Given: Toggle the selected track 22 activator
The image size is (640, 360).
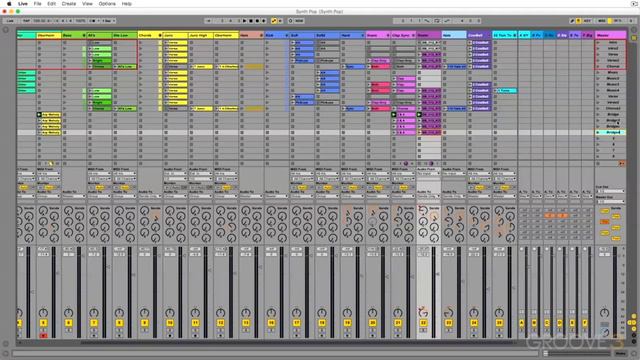Looking at the screenshot, I should coord(423,323).
